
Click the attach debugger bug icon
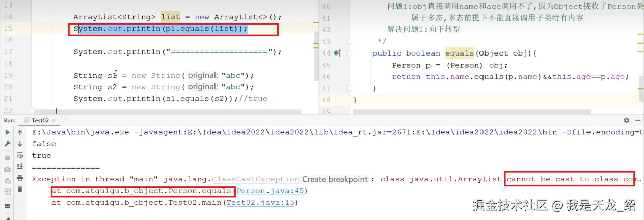click(7, 180)
